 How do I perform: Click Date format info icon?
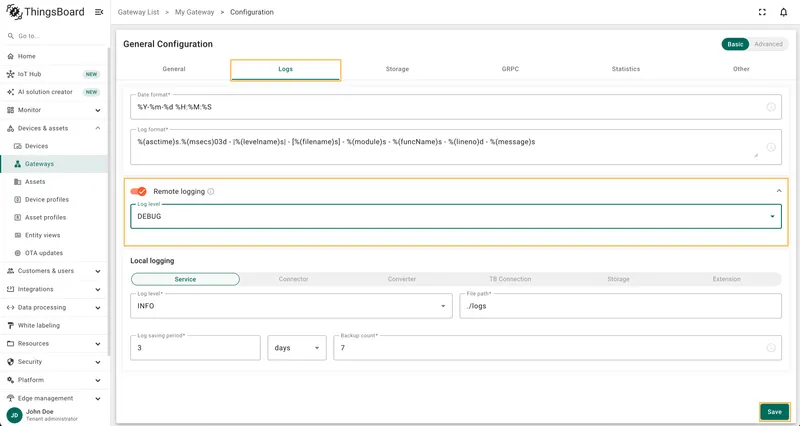pos(771,107)
